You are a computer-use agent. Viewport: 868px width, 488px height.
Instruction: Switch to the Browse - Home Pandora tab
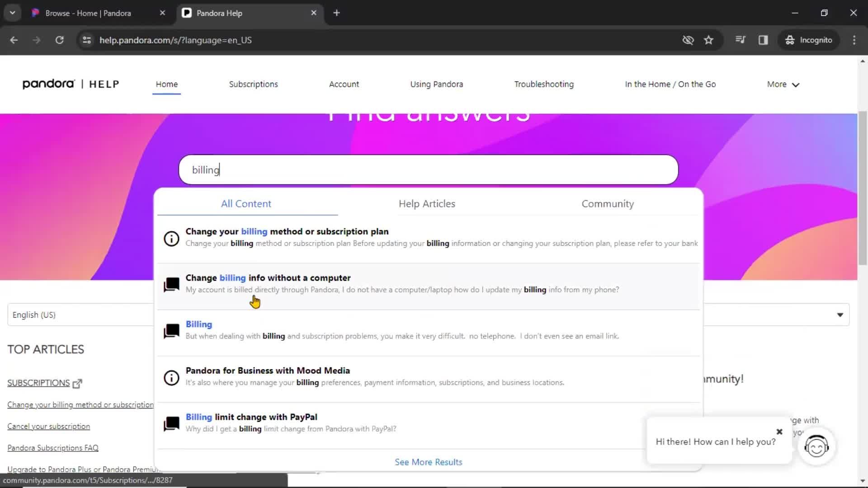tap(88, 13)
